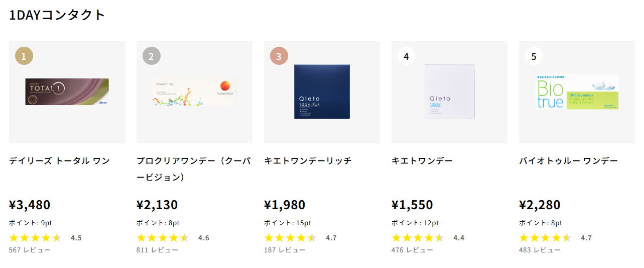Screen dimensions: 644x268
Task: Open バイオトゥルー ワンデー product title link
Action: (x=568, y=161)
